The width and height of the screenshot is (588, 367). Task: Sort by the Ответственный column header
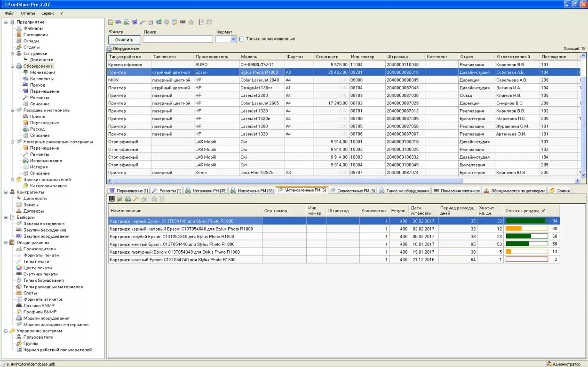pos(517,56)
